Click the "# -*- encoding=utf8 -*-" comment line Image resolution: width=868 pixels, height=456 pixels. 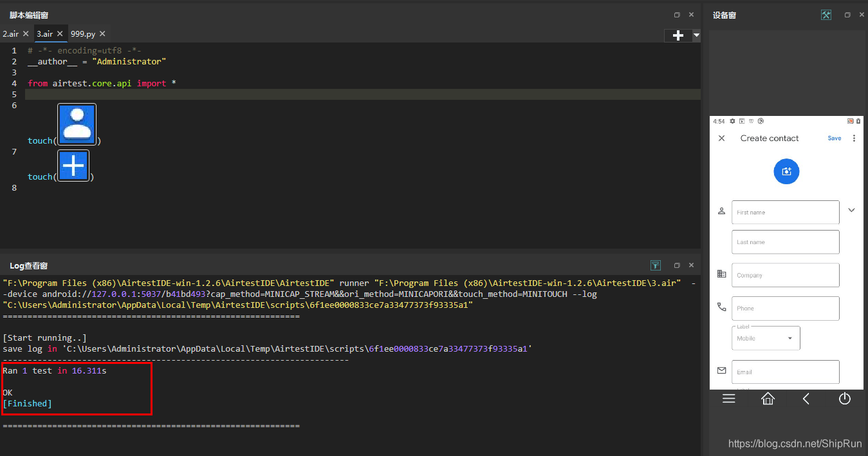click(x=84, y=50)
